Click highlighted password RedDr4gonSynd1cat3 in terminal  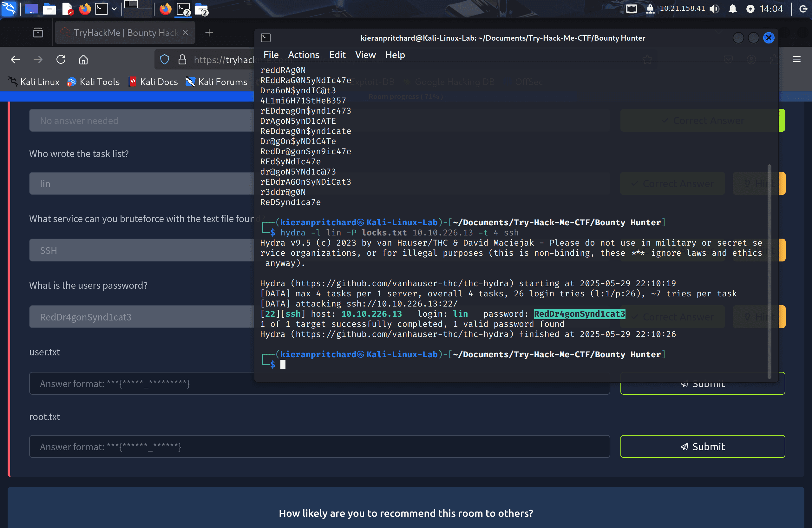(579, 314)
